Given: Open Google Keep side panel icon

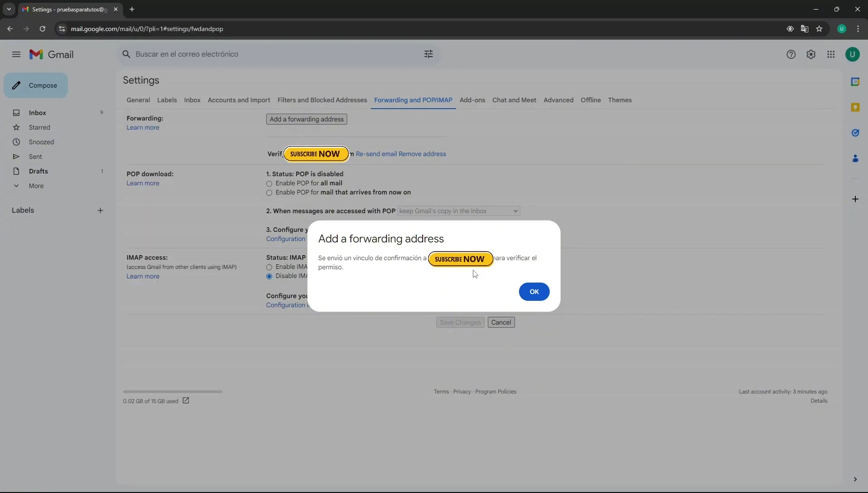Looking at the screenshot, I should tap(855, 107).
